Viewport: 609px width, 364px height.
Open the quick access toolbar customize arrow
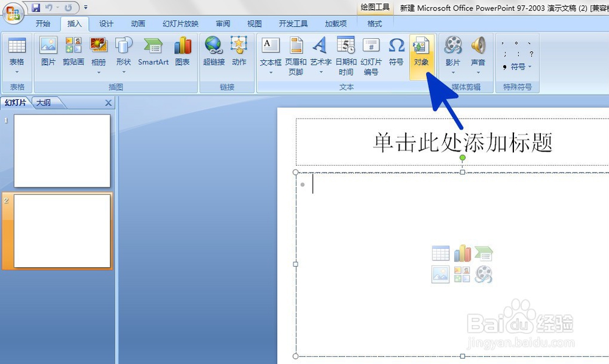85,7
